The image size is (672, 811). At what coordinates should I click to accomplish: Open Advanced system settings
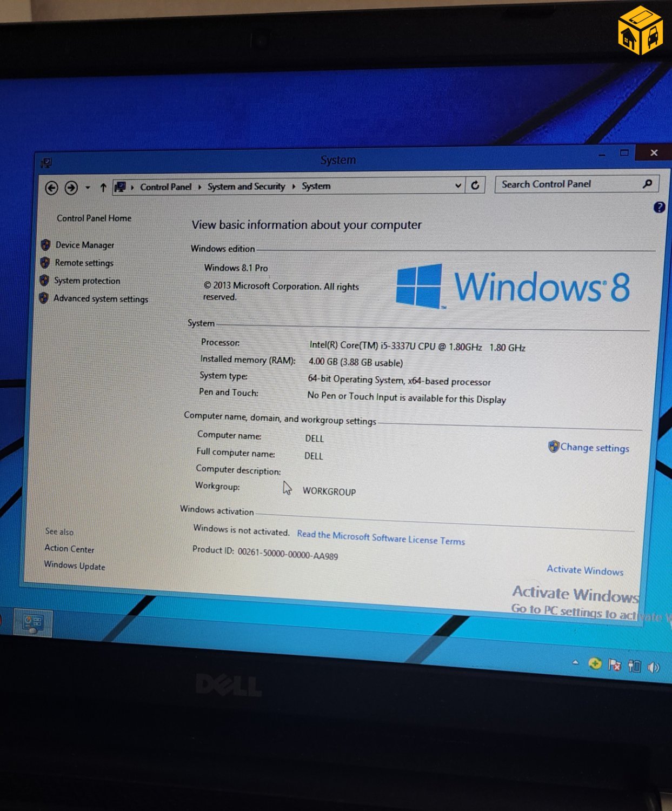click(x=101, y=298)
